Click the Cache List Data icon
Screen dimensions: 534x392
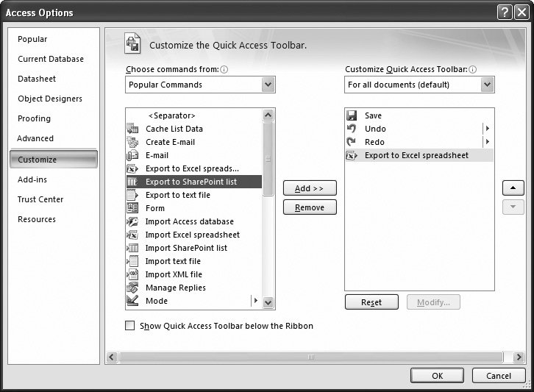tap(132, 129)
